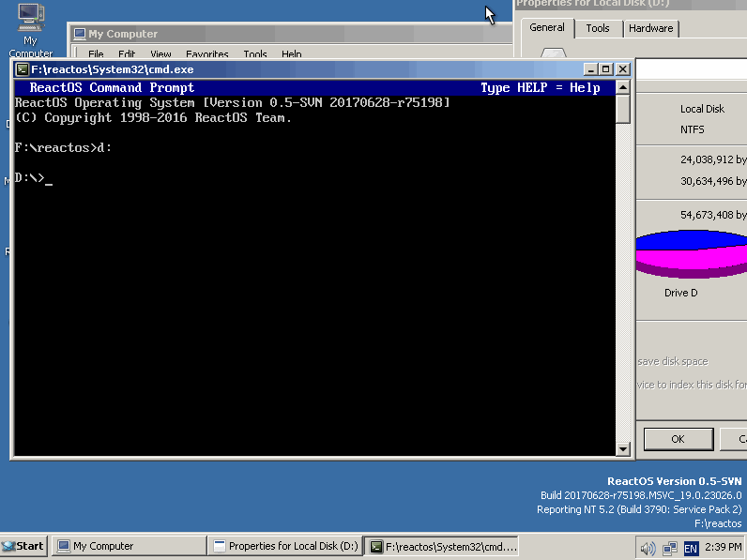Open the Start menu
Image resolution: width=747 pixels, height=560 pixels.
(23, 546)
